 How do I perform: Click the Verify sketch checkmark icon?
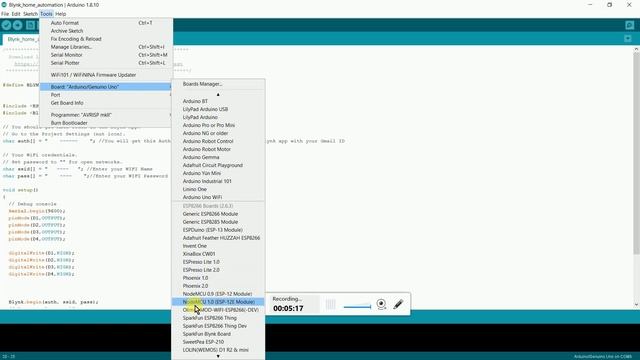click(x=6, y=25)
